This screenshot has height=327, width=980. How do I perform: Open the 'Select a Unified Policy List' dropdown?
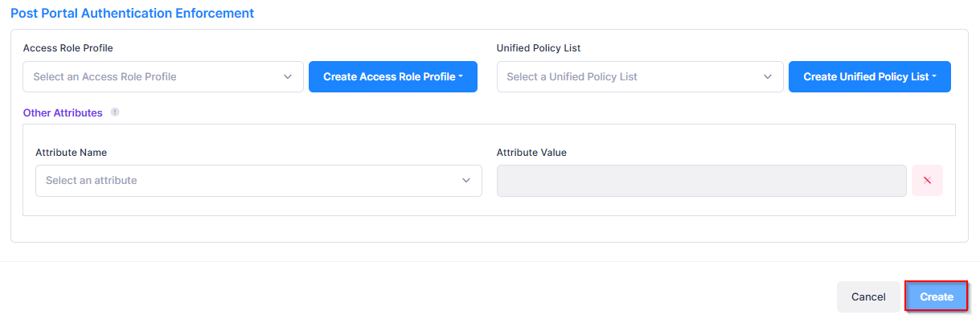[627, 77]
